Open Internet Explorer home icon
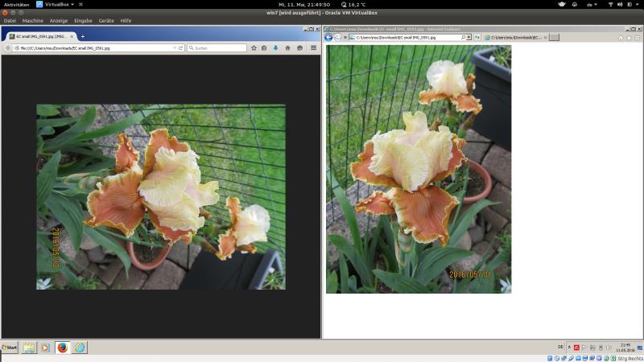 click(x=620, y=38)
